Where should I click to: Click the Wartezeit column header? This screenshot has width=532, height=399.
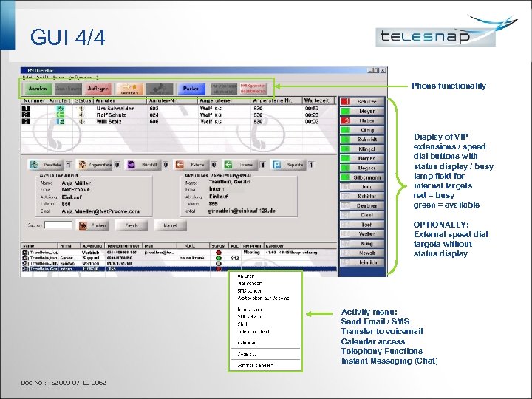click(318, 100)
